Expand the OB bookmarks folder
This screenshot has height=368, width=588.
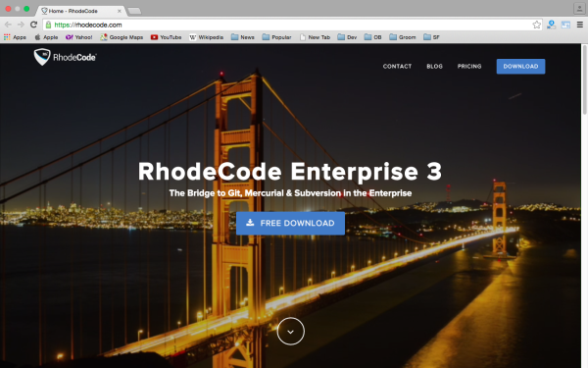click(373, 37)
